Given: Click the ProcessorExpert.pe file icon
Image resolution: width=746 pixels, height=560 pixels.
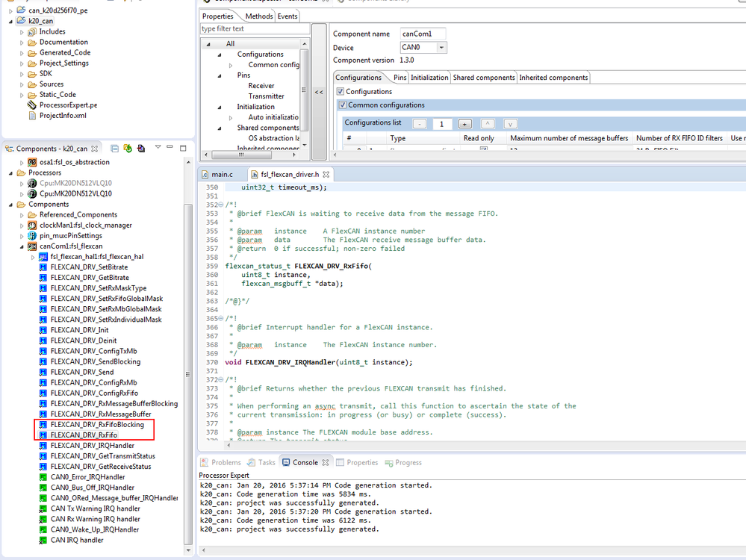Looking at the screenshot, I should point(32,105).
